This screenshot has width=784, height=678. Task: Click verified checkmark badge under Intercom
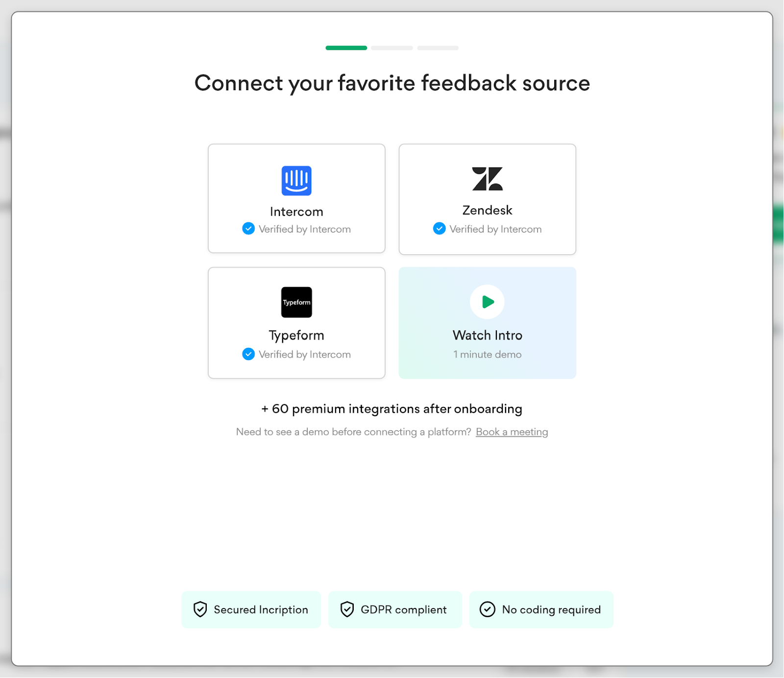pyautogui.click(x=248, y=229)
